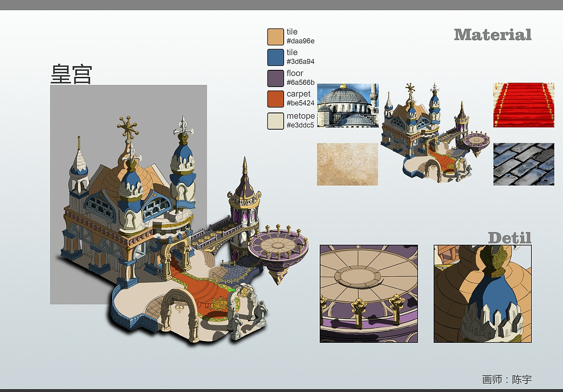Click the 'carpet' label text
The image size is (563, 392).
299,94
